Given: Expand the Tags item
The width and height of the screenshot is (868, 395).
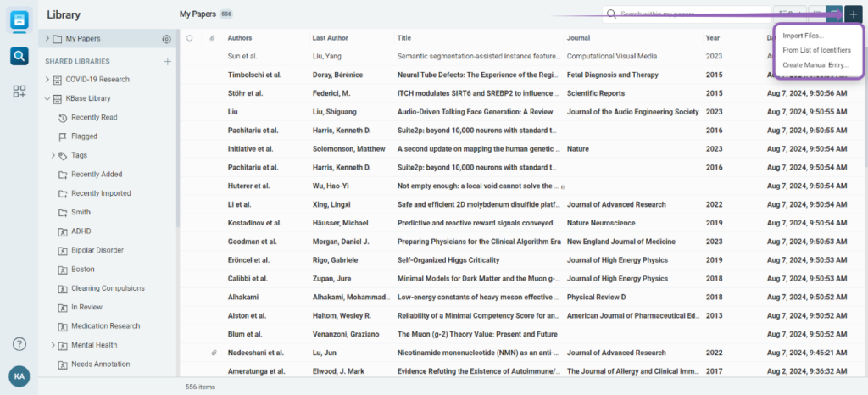Looking at the screenshot, I should click(x=53, y=155).
